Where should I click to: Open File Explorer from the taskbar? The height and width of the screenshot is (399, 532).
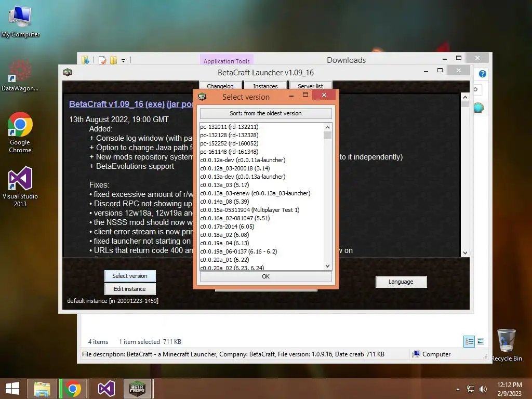point(42,389)
